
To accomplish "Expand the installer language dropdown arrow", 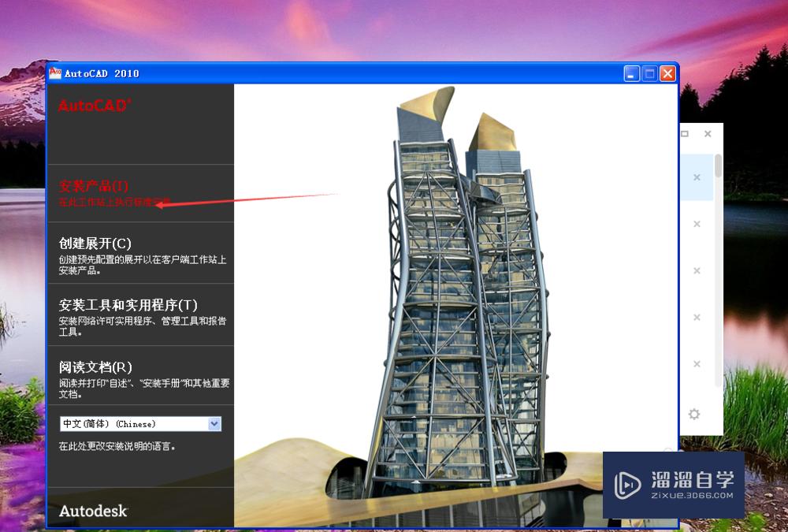I will coord(214,424).
